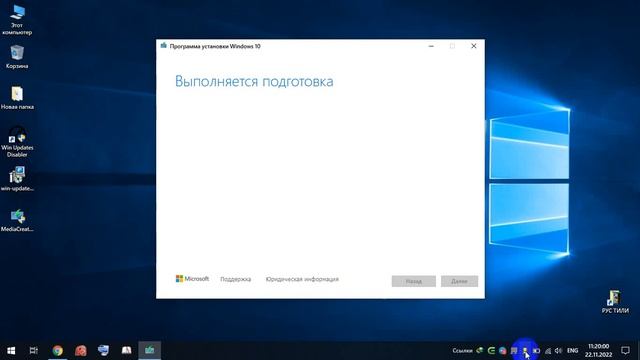This screenshot has height=360, width=640.
Task: Click the Назад button
Action: tap(413, 281)
